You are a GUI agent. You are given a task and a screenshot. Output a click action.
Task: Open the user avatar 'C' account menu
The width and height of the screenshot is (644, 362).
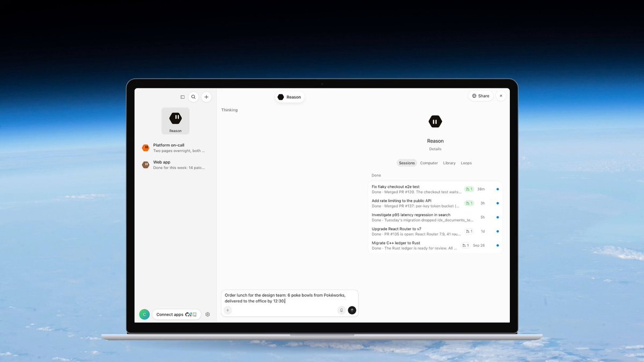[x=144, y=314]
